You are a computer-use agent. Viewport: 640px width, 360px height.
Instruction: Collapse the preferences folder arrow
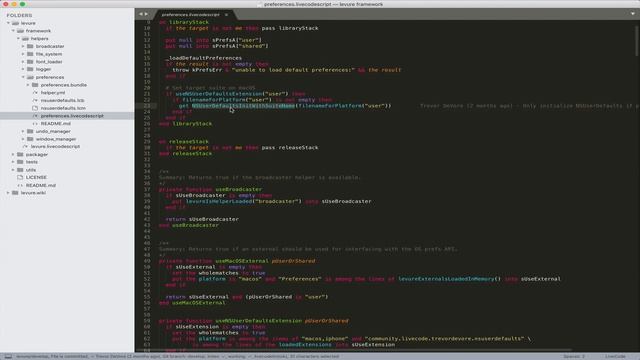pos(23,77)
